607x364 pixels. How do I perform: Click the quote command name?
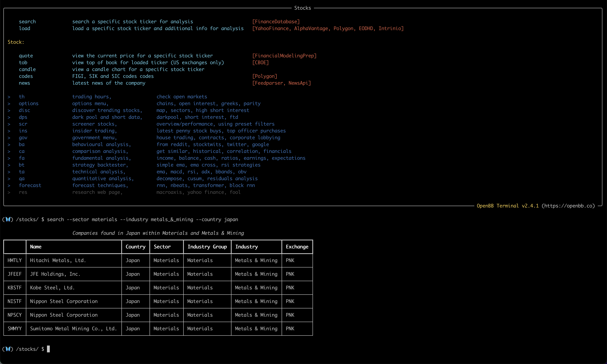tap(26, 56)
